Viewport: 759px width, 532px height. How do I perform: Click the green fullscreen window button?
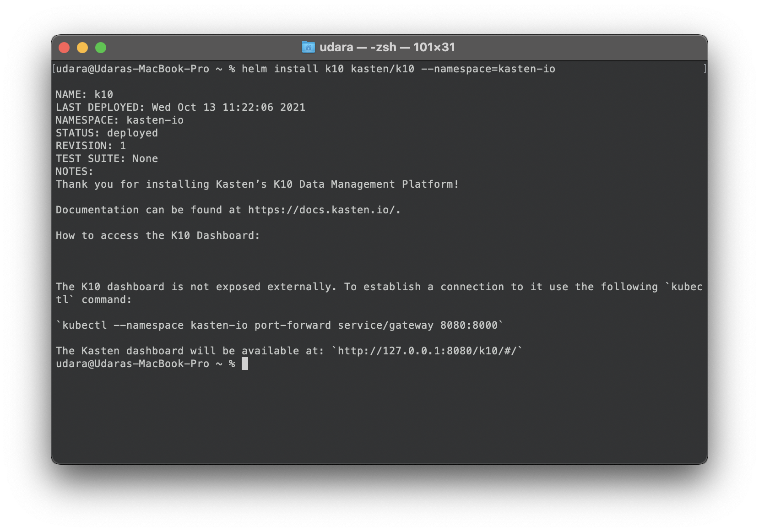(101, 48)
